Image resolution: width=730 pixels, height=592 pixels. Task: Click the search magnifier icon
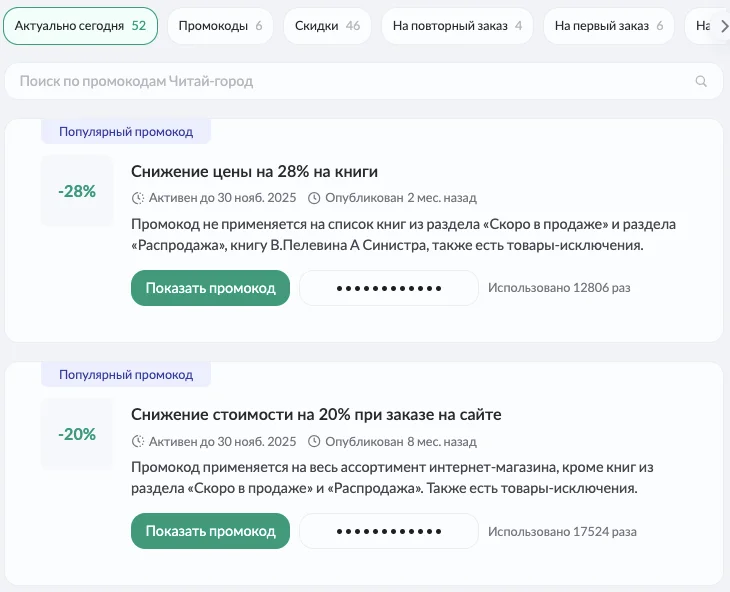pos(701,81)
